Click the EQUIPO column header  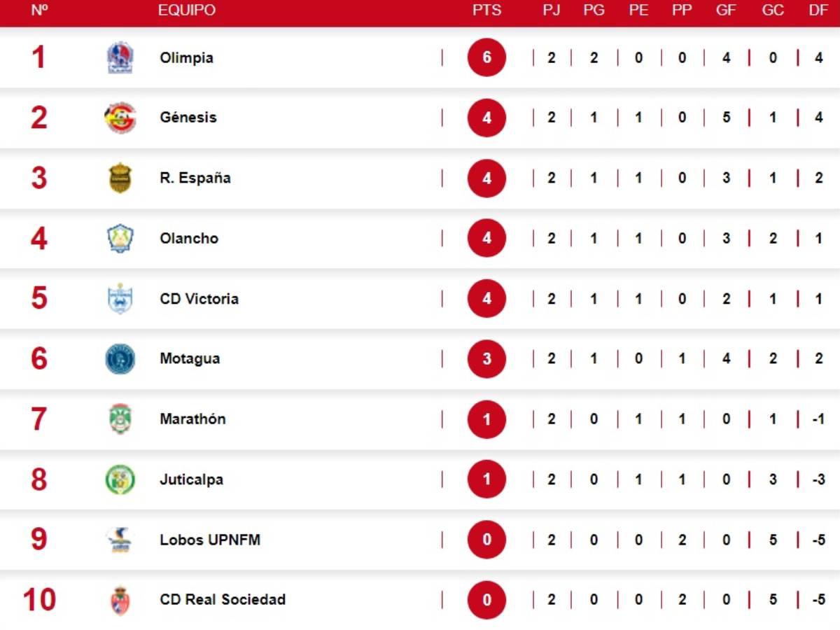pyautogui.click(x=187, y=10)
